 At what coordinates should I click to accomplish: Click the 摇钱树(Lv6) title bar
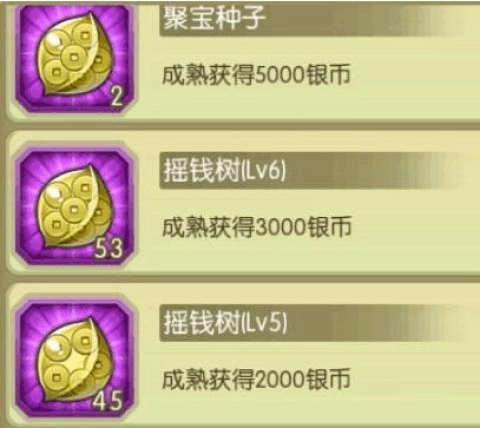pyautogui.click(x=312, y=171)
